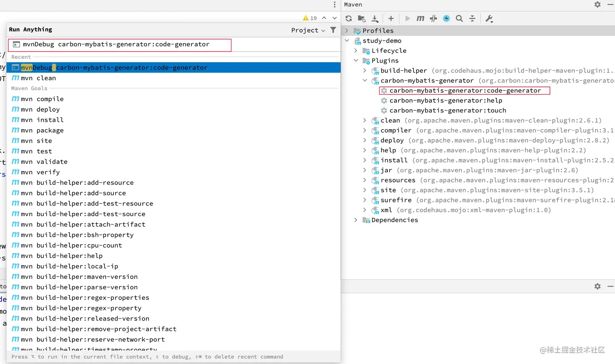Open the editor tab kebab menu
This screenshot has height=364, width=615.
[335, 4]
